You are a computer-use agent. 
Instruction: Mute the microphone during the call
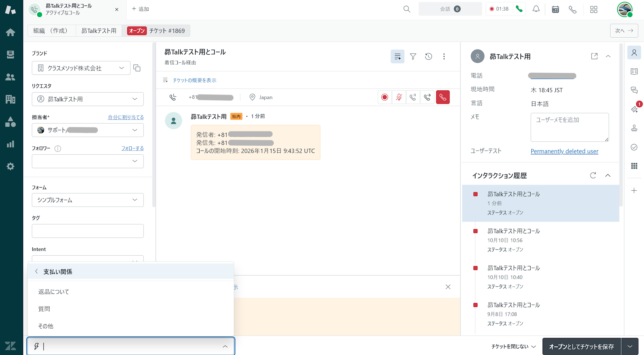pyautogui.click(x=399, y=97)
